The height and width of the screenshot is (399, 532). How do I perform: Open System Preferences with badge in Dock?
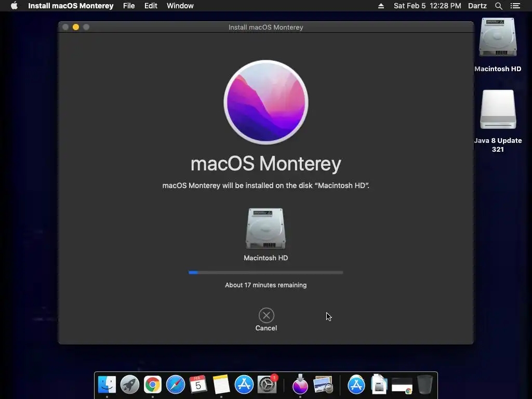tap(267, 384)
